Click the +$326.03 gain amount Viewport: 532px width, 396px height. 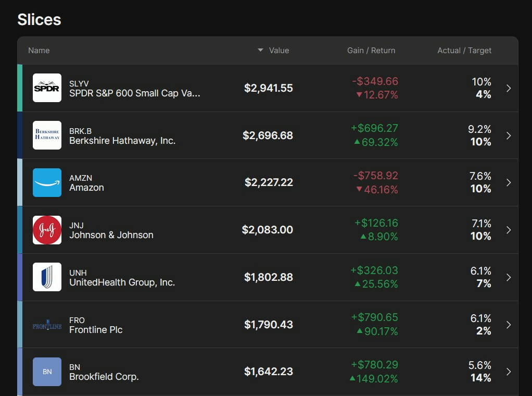[x=374, y=270]
